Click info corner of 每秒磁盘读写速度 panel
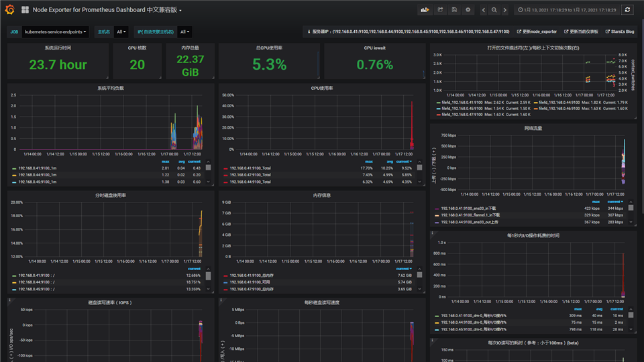This screenshot has width=644, height=362. [221, 300]
